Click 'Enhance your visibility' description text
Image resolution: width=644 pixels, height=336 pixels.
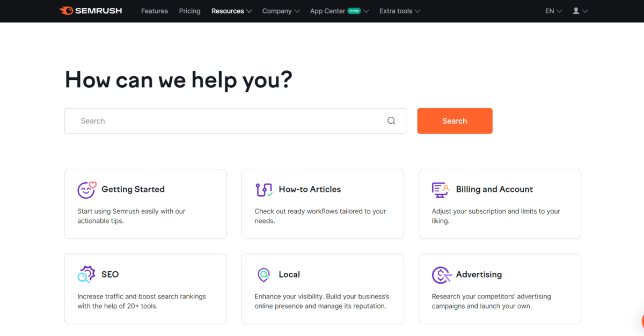pyautogui.click(x=322, y=301)
